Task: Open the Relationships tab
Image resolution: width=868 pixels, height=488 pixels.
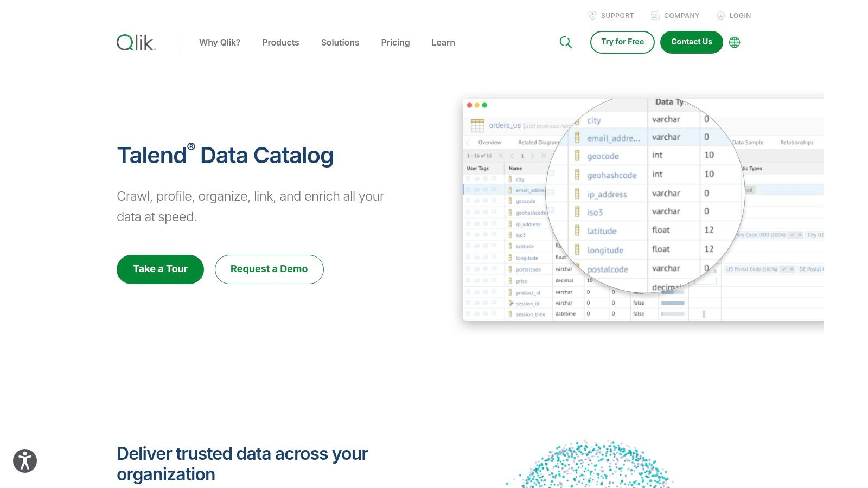Action: click(x=796, y=142)
